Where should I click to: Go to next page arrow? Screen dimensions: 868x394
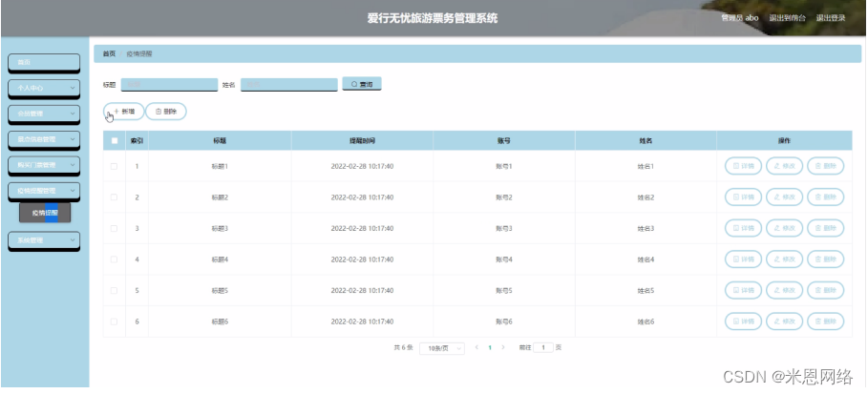point(502,347)
